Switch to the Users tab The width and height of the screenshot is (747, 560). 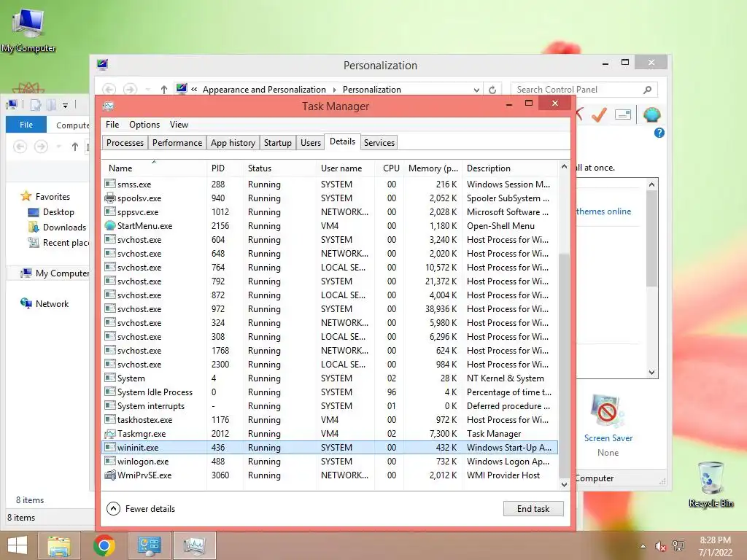(x=311, y=143)
